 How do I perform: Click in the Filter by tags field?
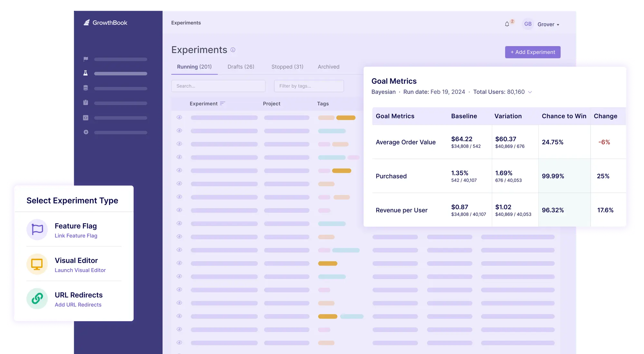click(x=309, y=86)
